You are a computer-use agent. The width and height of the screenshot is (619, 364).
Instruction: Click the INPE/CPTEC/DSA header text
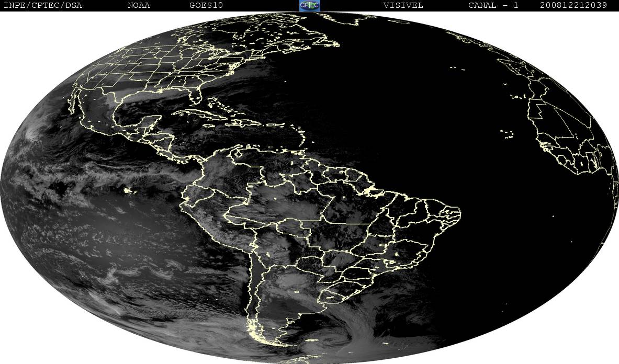pyautogui.click(x=42, y=5)
